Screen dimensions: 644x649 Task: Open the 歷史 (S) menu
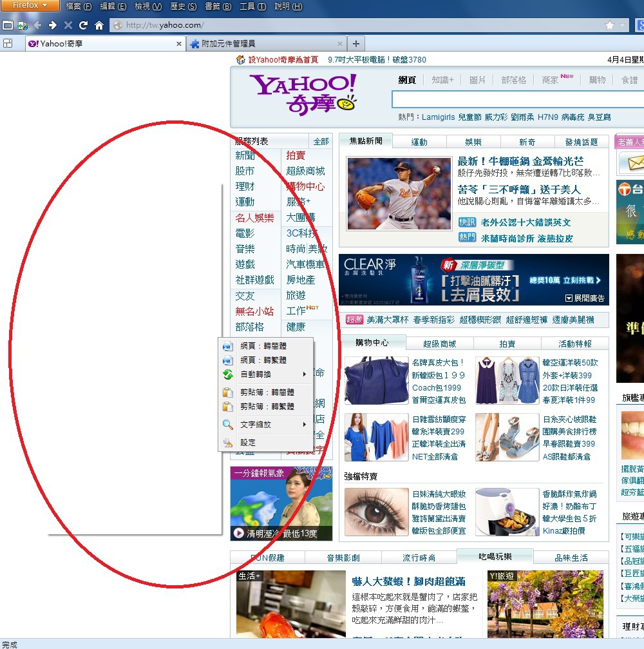184,6
